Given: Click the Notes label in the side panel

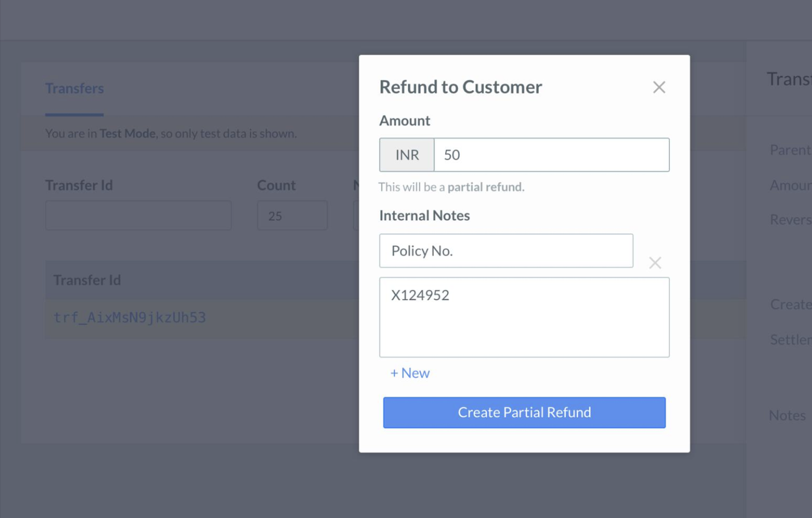Looking at the screenshot, I should (787, 415).
